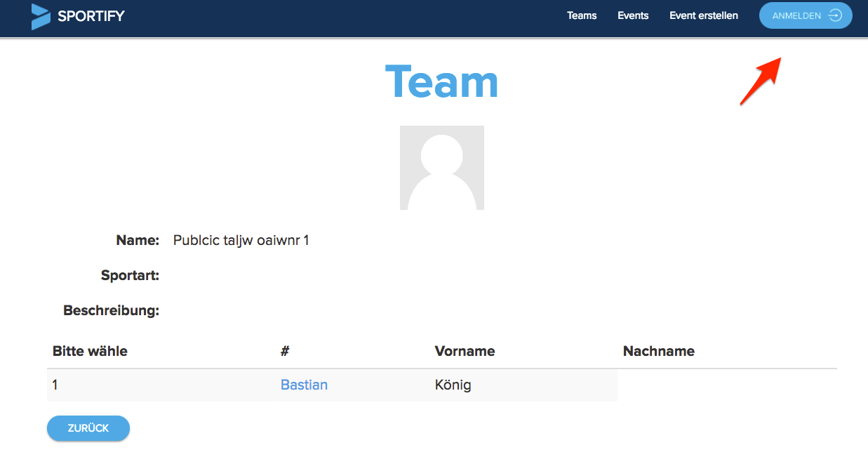Viewport: 868px width, 464px height.
Task: Click the team name Publcic taljw oaiwnr 1
Action: (x=241, y=239)
